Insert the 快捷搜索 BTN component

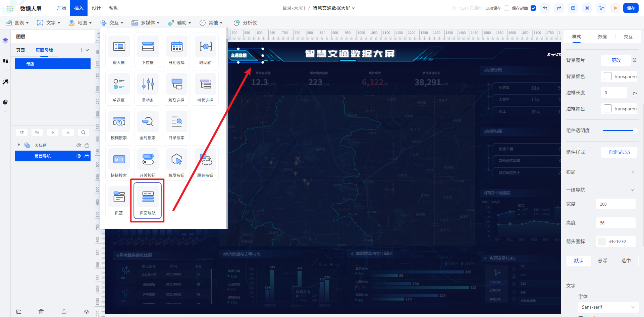(x=119, y=163)
